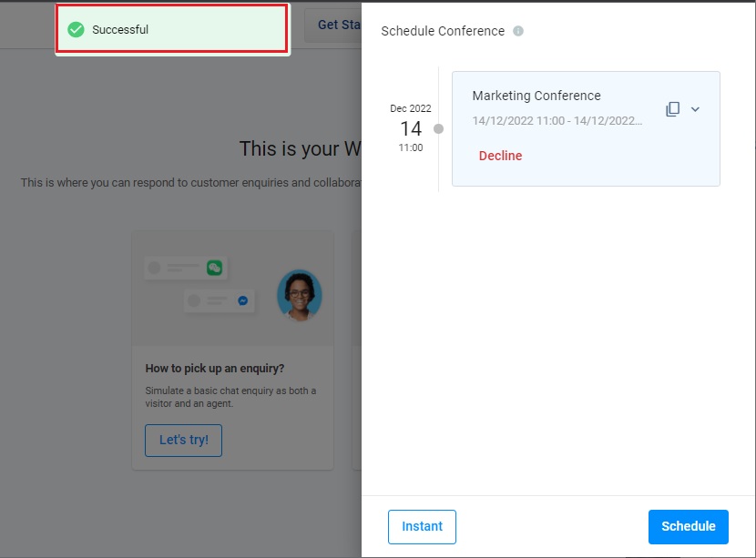Click the Let's try! button
The width and height of the screenshot is (756, 558).
click(183, 440)
